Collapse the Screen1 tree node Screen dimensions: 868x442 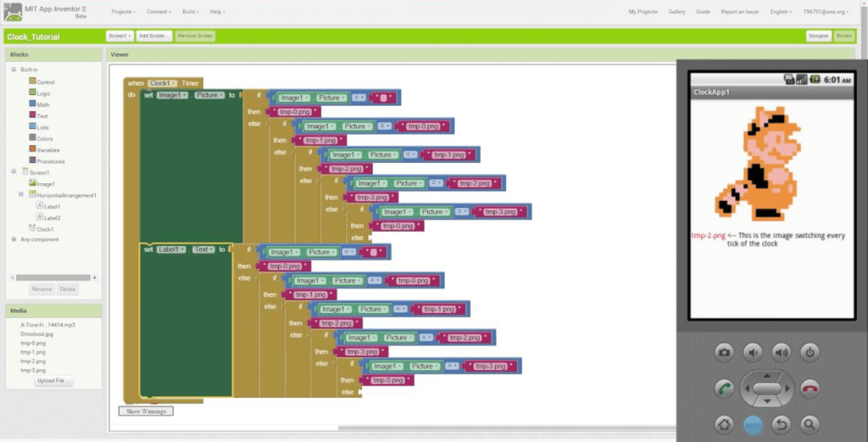point(14,171)
